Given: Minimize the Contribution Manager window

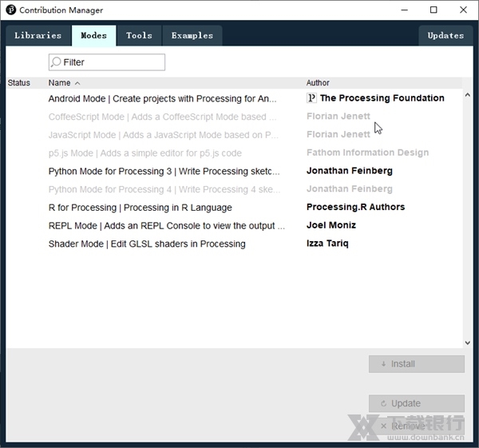Looking at the screenshot, I should pyautogui.click(x=405, y=10).
